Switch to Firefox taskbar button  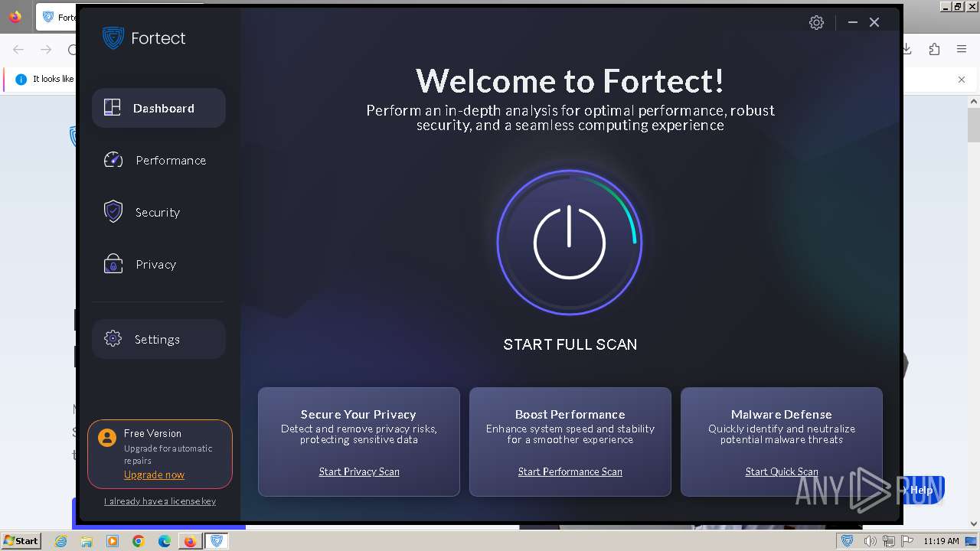(x=190, y=541)
